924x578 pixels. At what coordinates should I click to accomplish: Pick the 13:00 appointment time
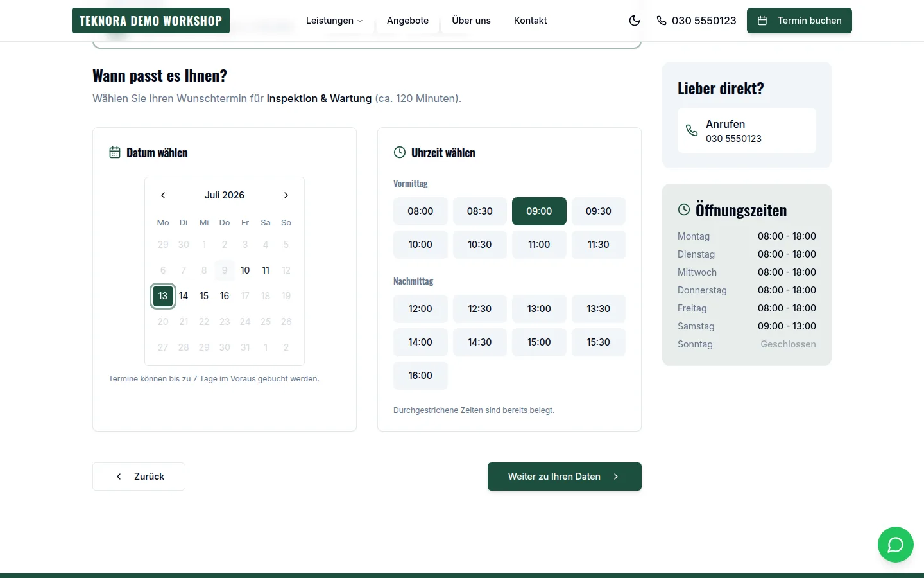[x=539, y=309]
